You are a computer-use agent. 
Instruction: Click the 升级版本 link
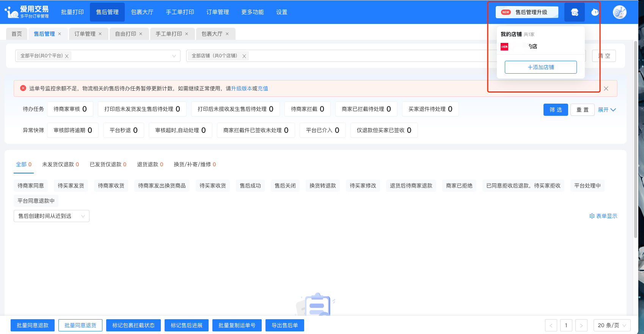point(242,88)
